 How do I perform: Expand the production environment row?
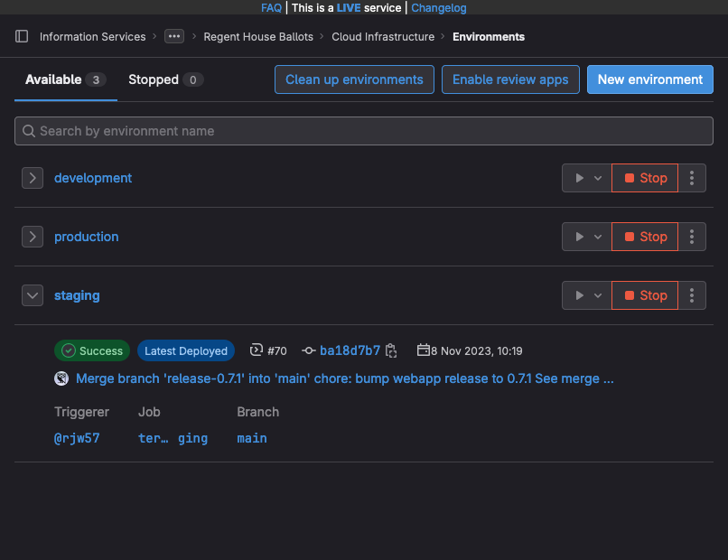33,237
